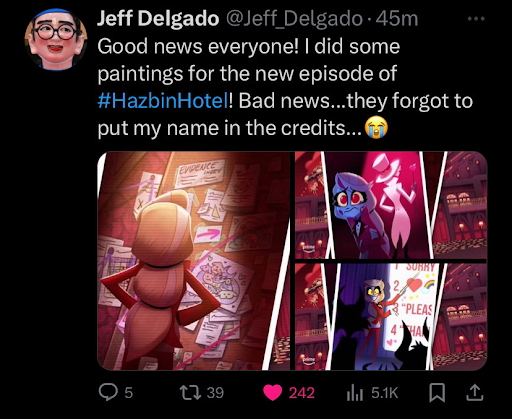Click the Jeff Delgado display name
Image resolution: width=512 pixels, height=419 pixels.
coord(158,18)
